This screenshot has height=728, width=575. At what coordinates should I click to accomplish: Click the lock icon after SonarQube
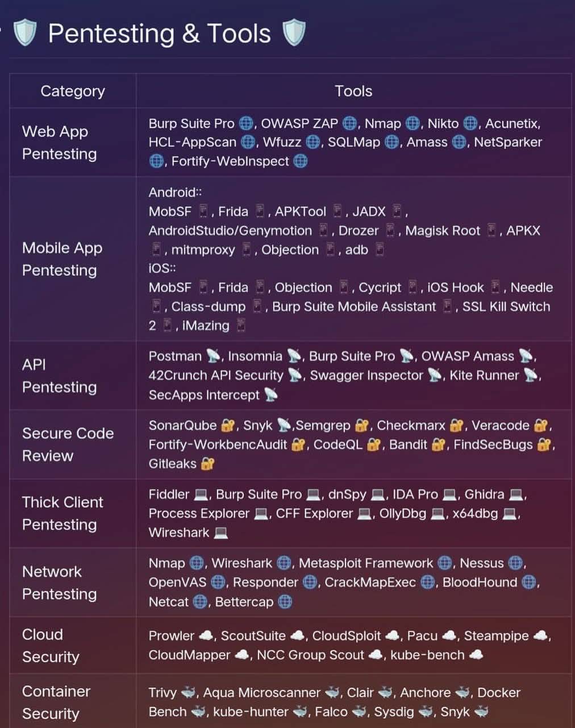pyautogui.click(x=228, y=426)
